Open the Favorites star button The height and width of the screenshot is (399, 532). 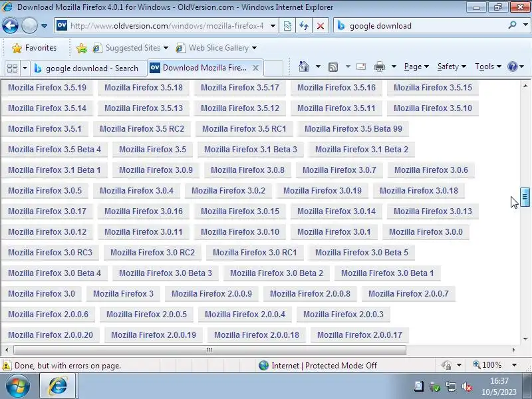35,48
